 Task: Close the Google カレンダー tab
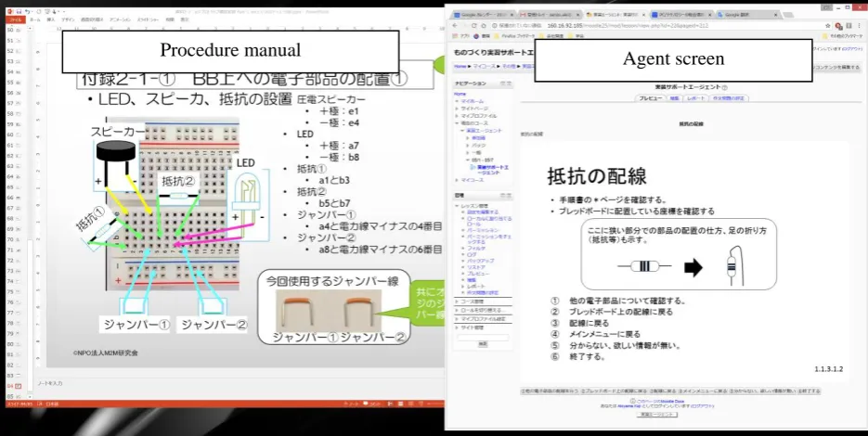pyautogui.click(x=512, y=15)
